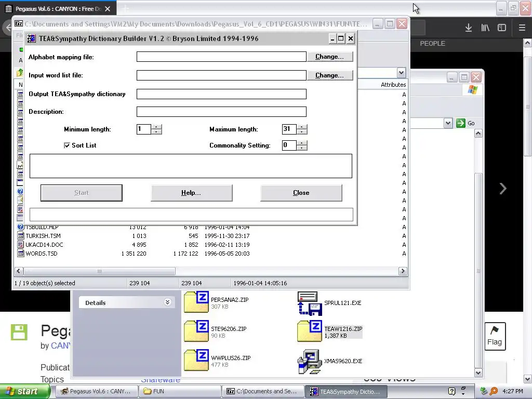Open STE96206.ZIP in FUN folder

click(196, 331)
